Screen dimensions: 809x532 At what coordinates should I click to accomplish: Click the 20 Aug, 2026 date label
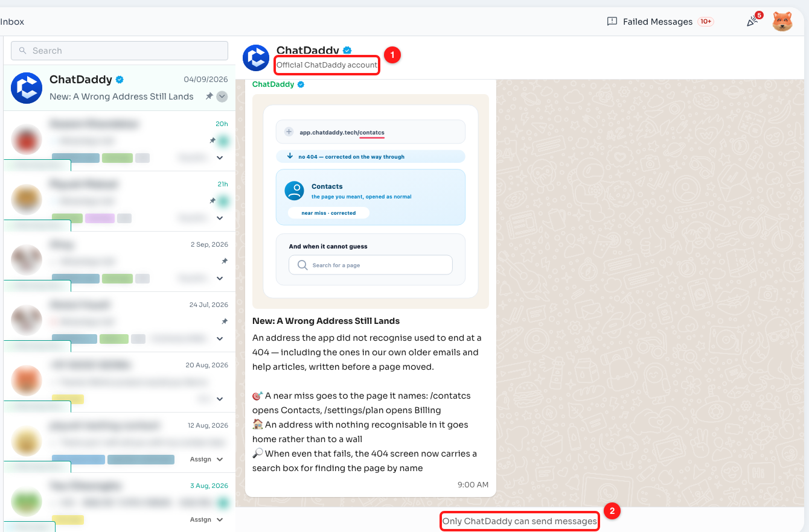(207, 365)
